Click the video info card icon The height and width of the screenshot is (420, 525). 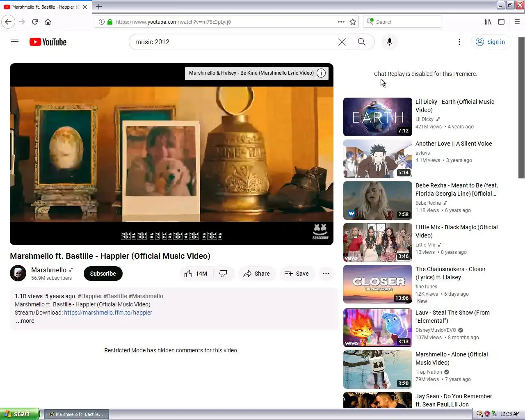(321, 73)
